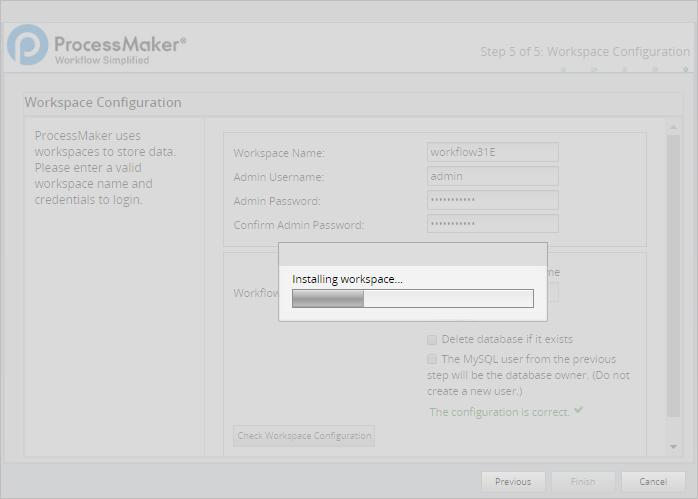Screen dimensions: 698x499
Task: Click the green configuration-correct checkmark icon
Action: 579,411
